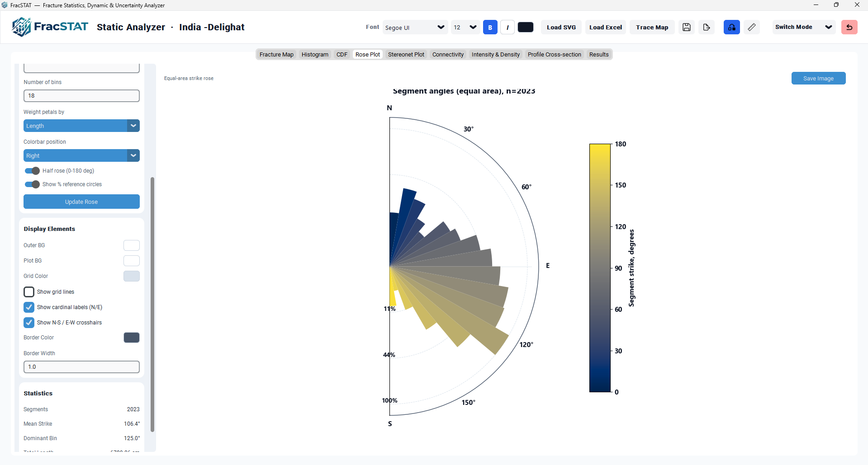Click the red undo arrow button

coord(849,27)
